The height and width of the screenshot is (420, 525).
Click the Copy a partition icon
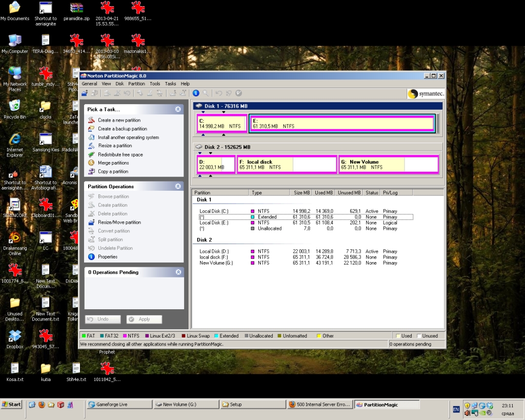tap(92, 172)
